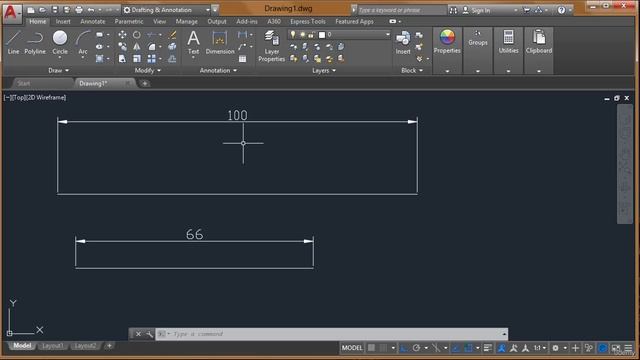Select the Explode tool

pyautogui.click(x=172, y=47)
